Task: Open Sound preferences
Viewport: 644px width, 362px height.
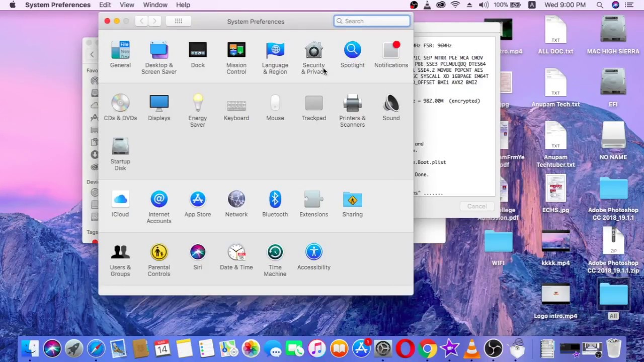Action: 391,107
